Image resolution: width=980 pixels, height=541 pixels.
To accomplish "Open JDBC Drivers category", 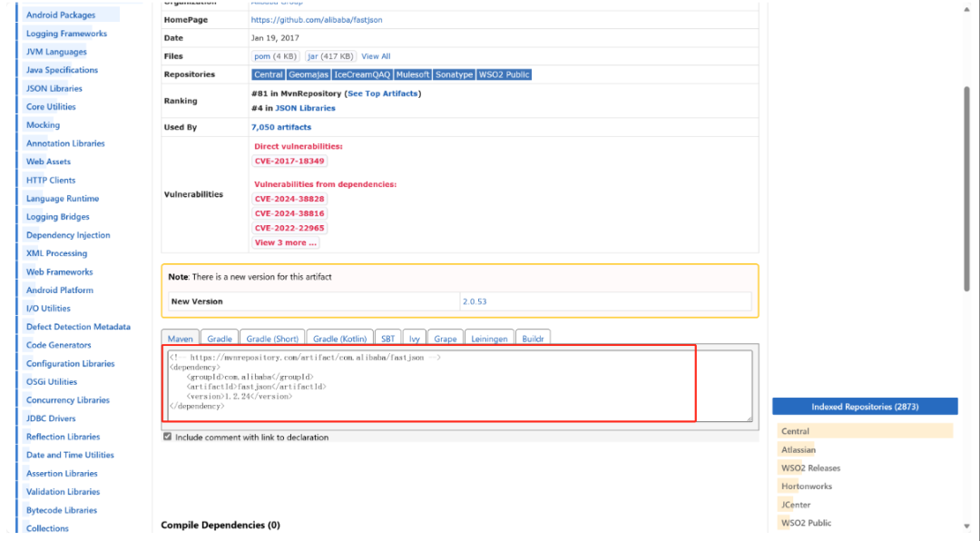I will 51,418.
